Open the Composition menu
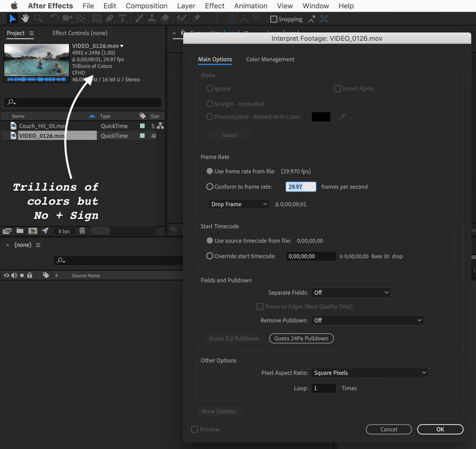 [147, 6]
